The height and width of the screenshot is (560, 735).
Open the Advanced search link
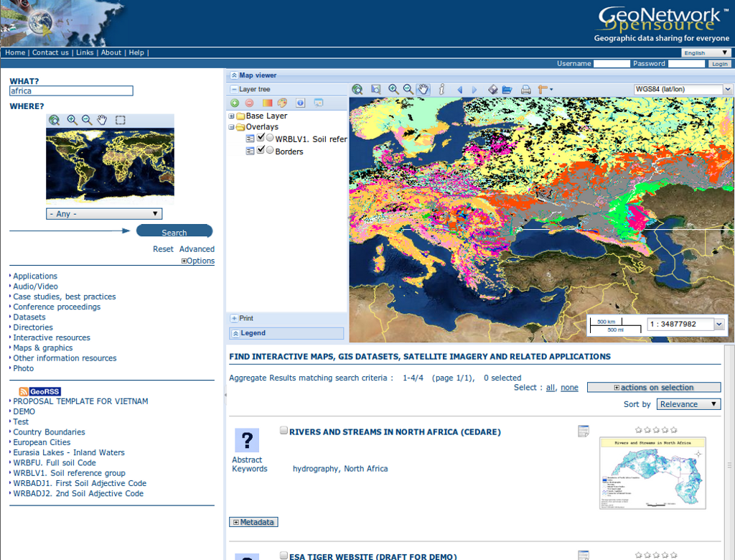click(x=197, y=249)
